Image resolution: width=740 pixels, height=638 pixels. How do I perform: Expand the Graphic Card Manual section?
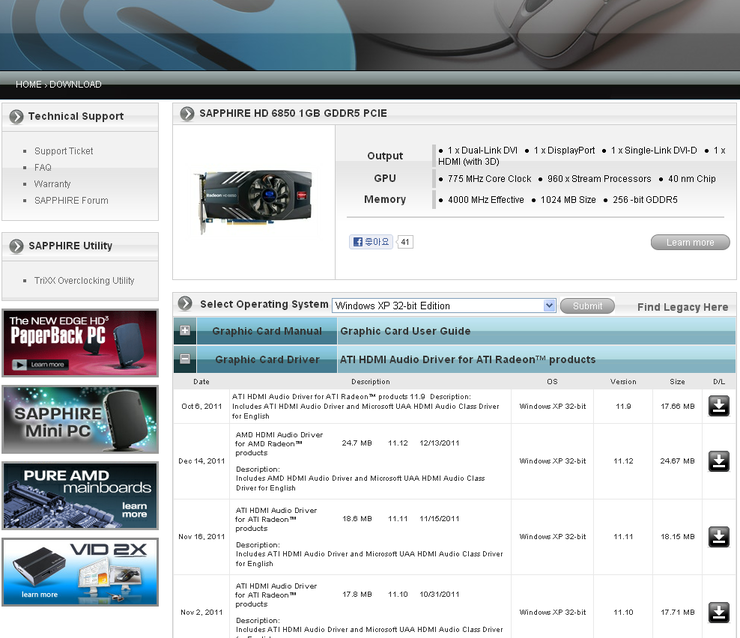pyautogui.click(x=185, y=331)
